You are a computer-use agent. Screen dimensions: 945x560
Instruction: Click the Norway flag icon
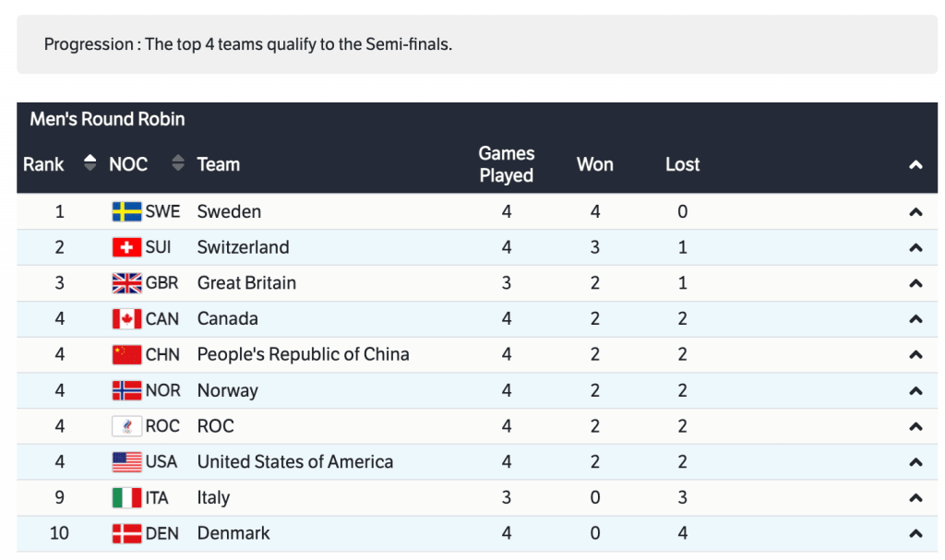[x=126, y=391]
